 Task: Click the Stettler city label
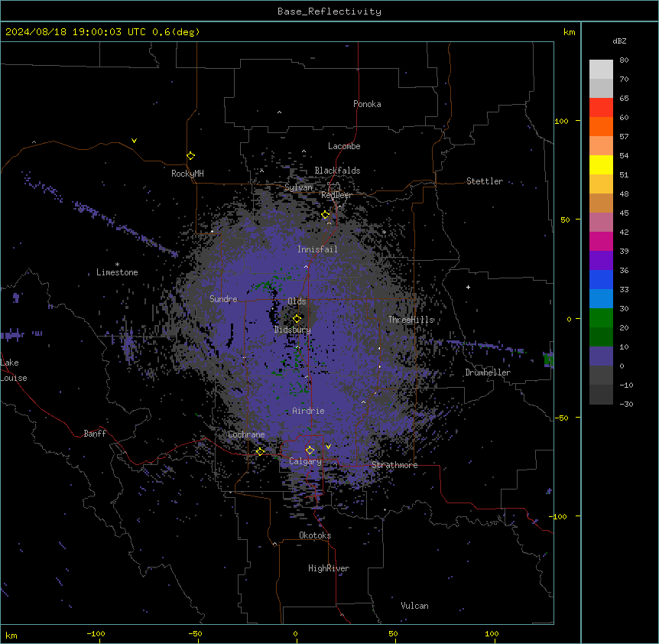click(485, 181)
